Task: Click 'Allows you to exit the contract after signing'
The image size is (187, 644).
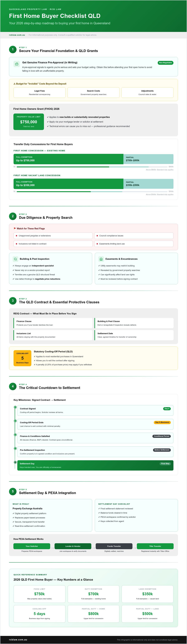Action: point(54,360)
